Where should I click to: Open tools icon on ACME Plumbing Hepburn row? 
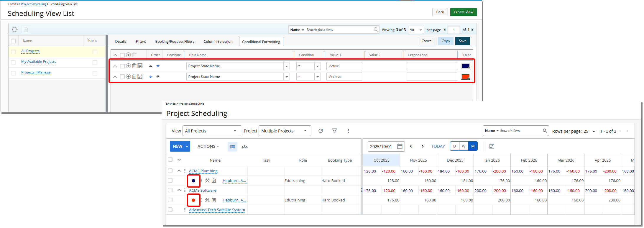pyautogui.click(x=207, y=181)
